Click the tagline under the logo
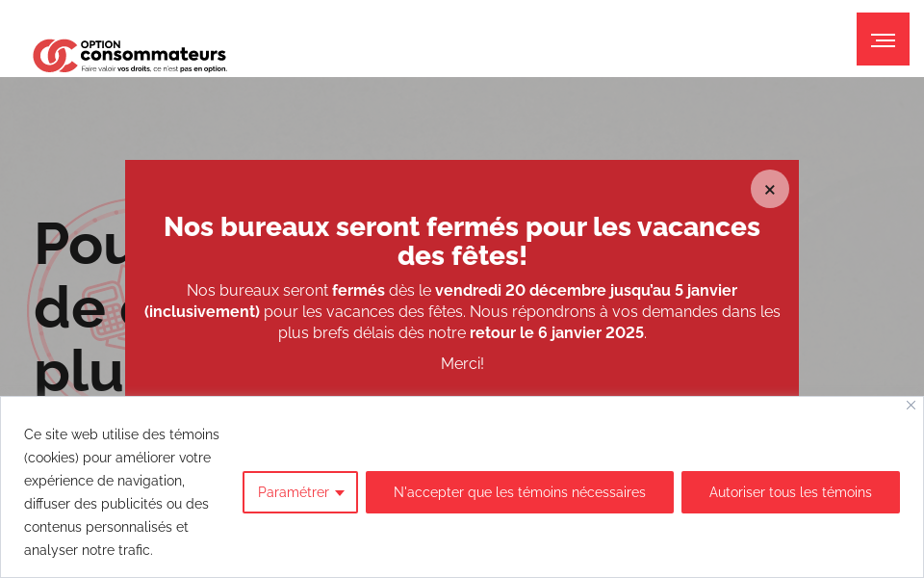Viewport: 924px width, 578px height. click(x=155, y=70)
